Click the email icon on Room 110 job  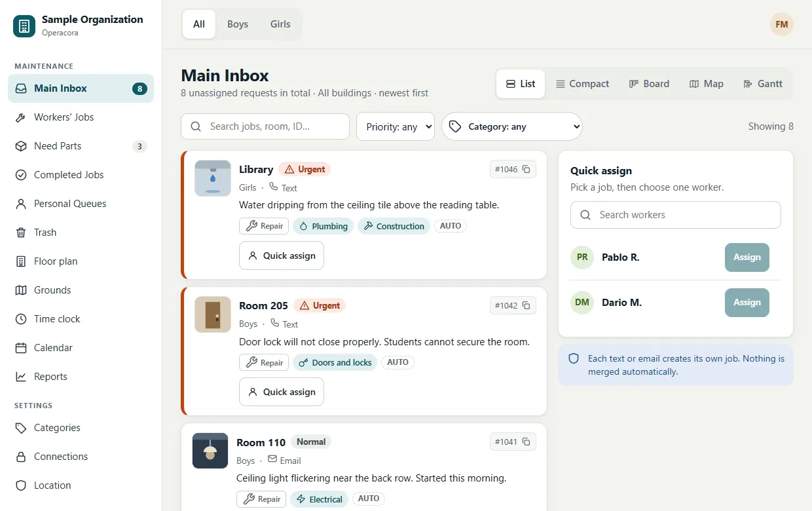[x=272, y=459]
